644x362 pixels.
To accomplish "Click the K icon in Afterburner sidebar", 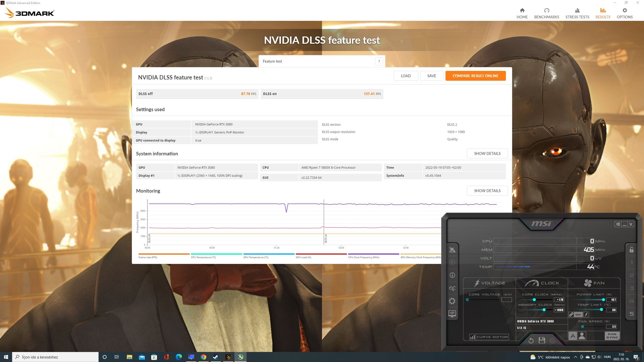I will (452, 263).
